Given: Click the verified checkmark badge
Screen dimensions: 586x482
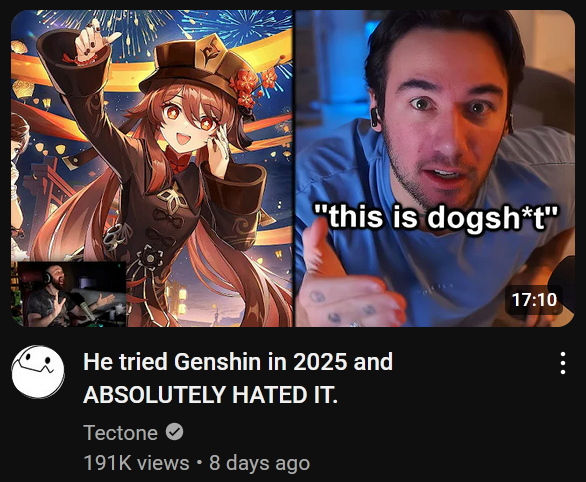Looking at the screenshot, I should [x=174, y=432].
